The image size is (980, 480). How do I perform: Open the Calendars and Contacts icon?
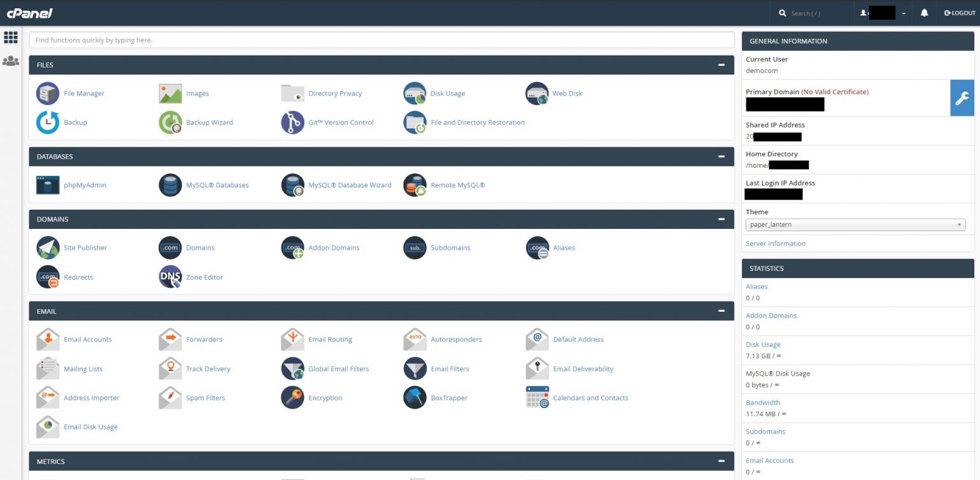coord(537,398)
